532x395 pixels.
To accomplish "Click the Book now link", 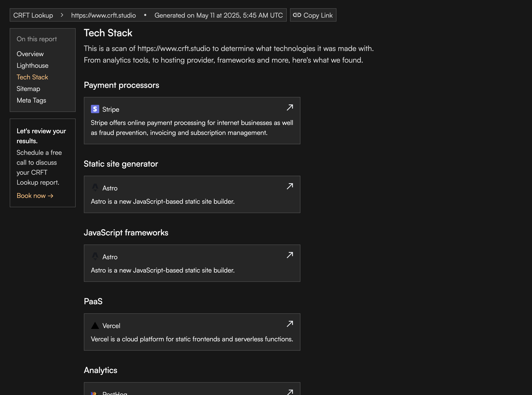I will click(35, 196).
